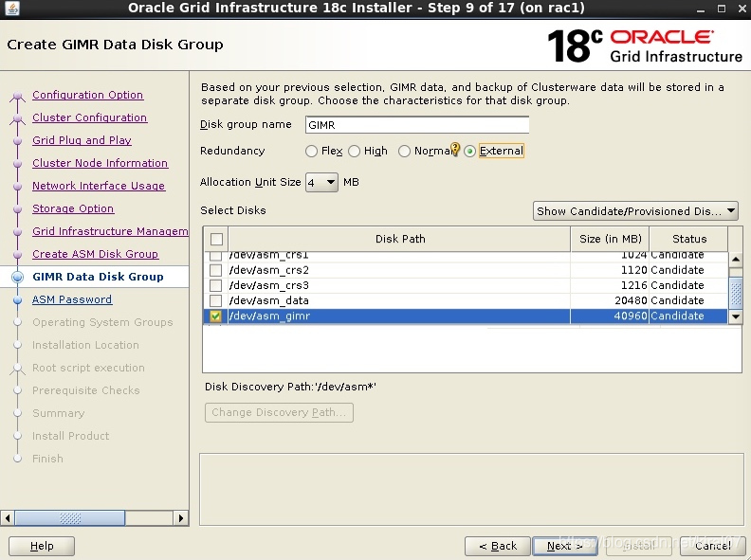751x560 pixels.
Task: Click the Back button
Action: tap(498, 546)
